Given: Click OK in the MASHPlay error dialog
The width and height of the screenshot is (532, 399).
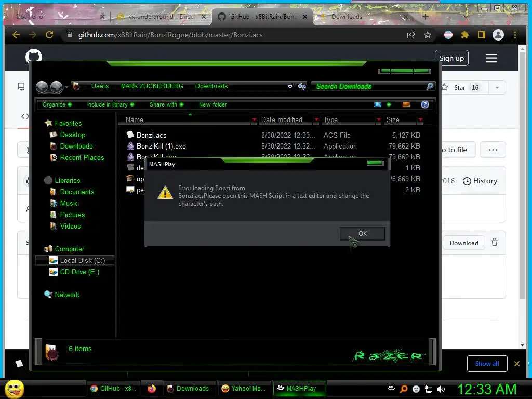Looking at the screenshot, I should point(362,233).
